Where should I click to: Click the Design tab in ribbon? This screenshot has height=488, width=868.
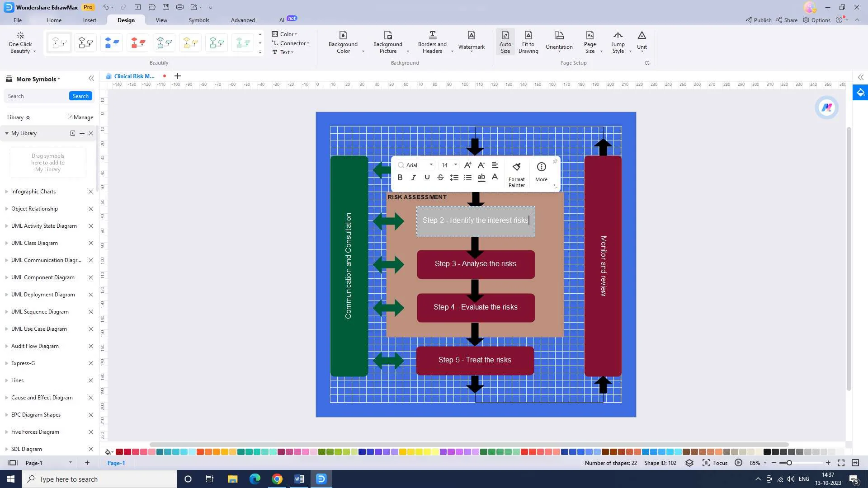pyautogui.click(x=126, y=20)
